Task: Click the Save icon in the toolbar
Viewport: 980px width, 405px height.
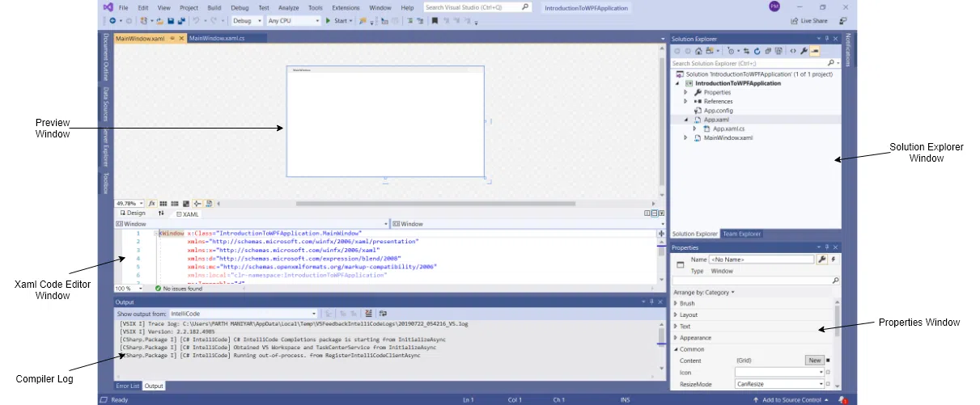Action: tap(171, 20)
